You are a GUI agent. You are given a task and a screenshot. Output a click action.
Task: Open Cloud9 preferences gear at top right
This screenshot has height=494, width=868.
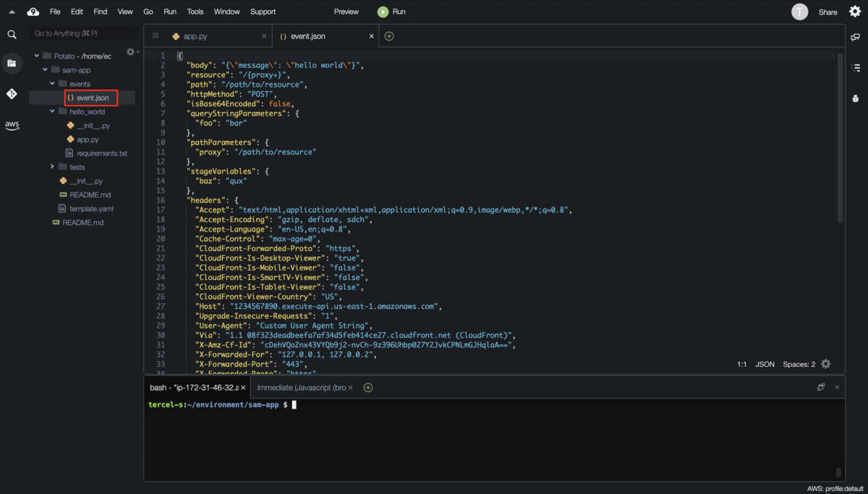(x=854, y=12)
